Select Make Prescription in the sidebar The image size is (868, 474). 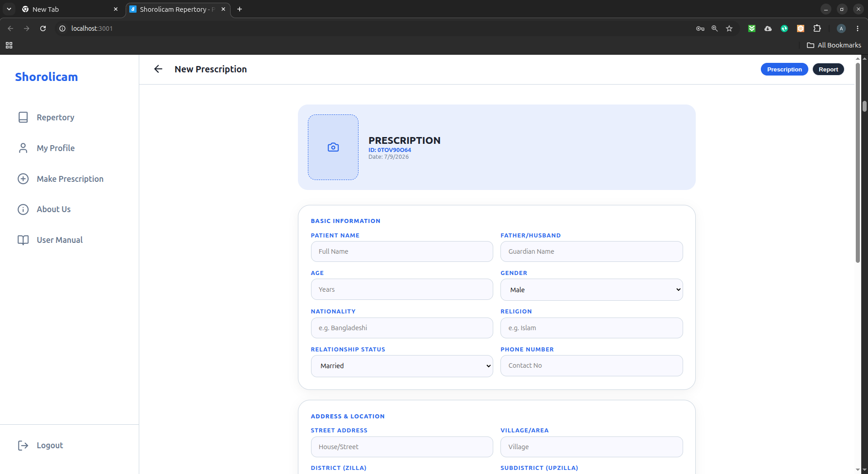(x=60, y=179)
